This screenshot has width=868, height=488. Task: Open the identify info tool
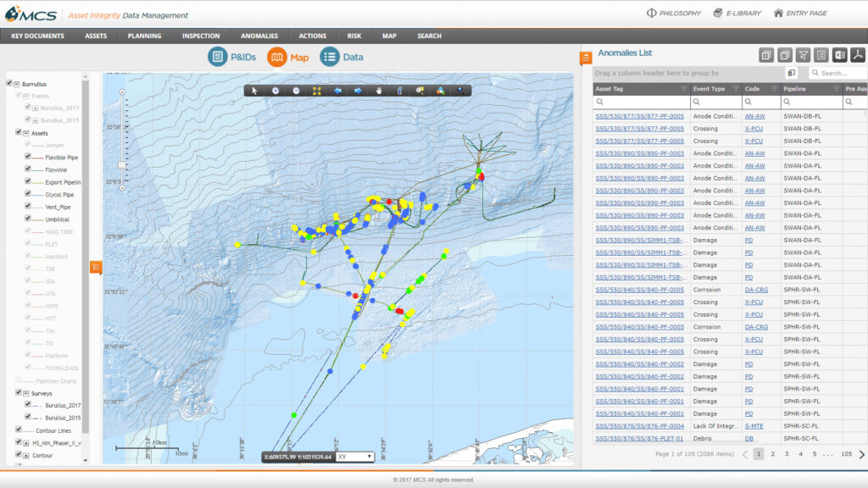398,91
